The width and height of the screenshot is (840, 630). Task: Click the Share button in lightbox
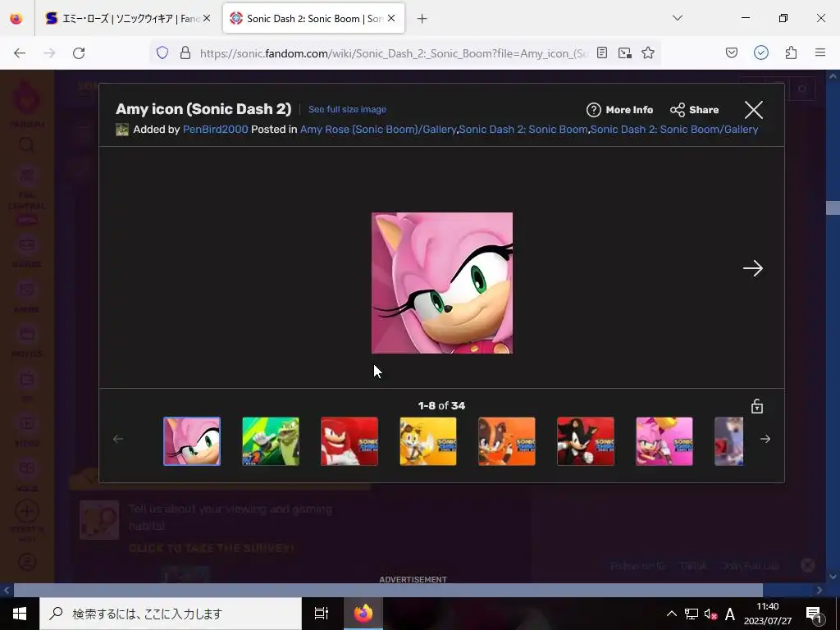(x=694, y=110)
